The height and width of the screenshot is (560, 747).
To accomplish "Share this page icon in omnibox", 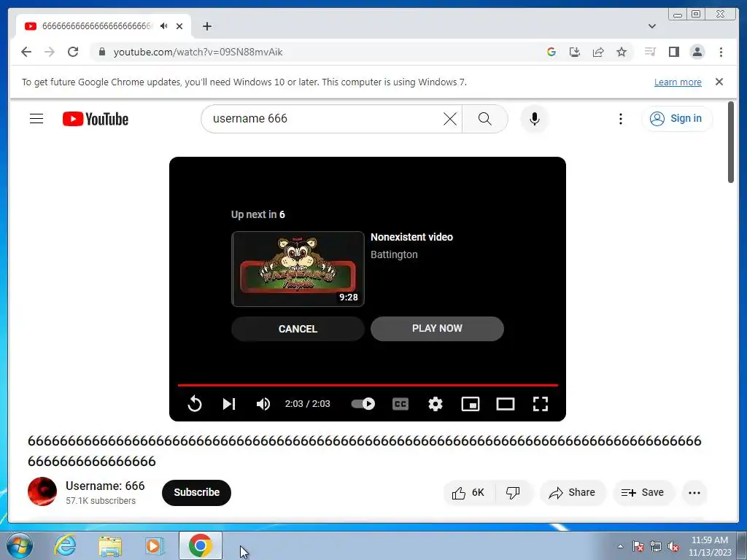I will click(598, 52).
